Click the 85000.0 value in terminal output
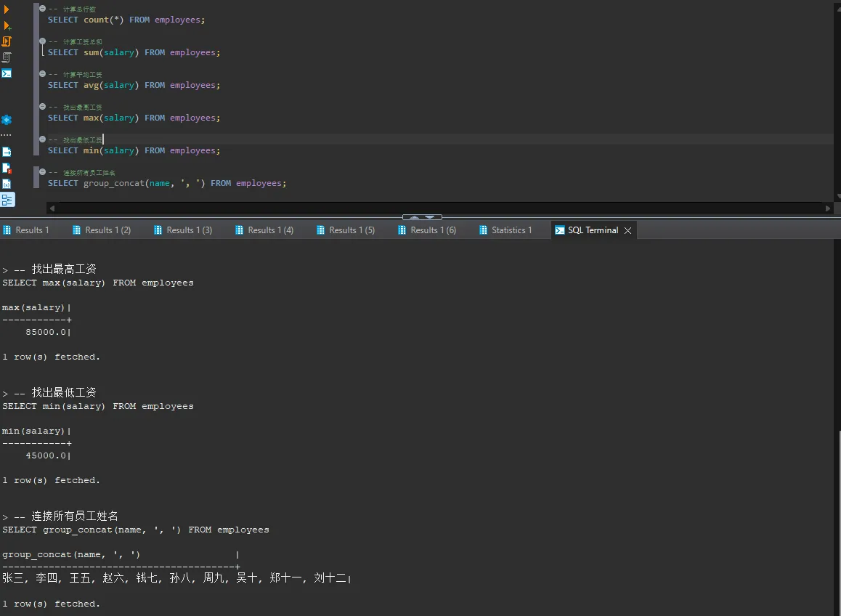Screen dimensions: 841x616 (x=46, y=332)
